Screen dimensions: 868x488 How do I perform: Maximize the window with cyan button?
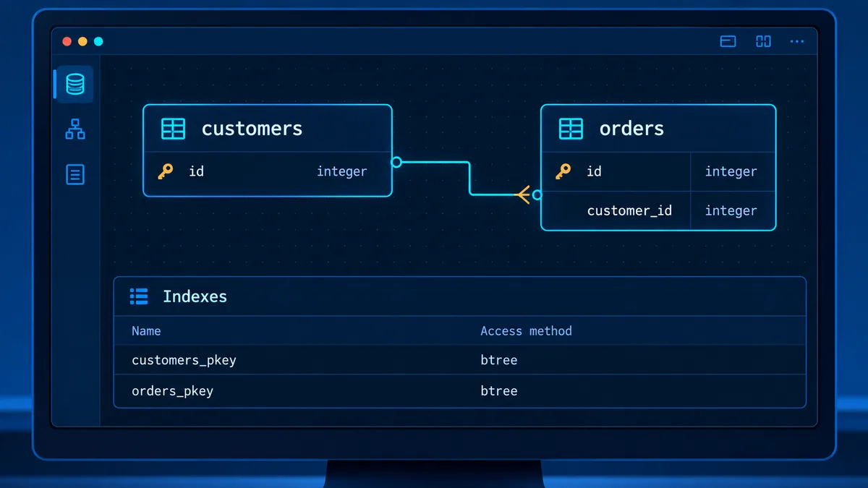pos(98,41)
